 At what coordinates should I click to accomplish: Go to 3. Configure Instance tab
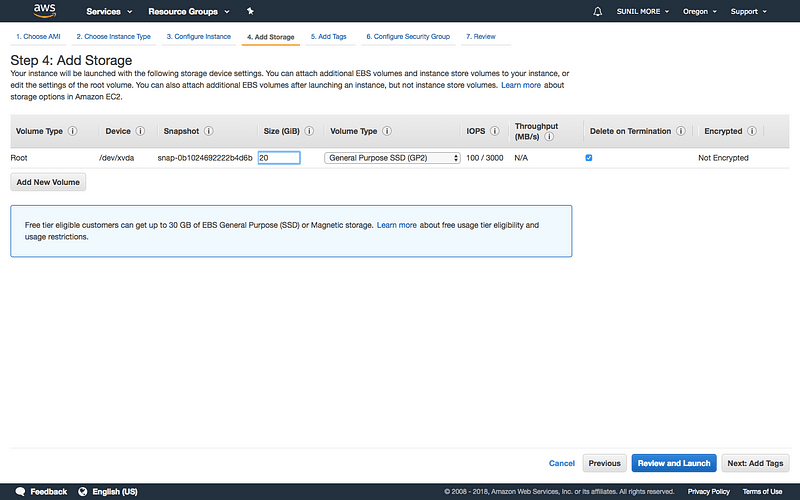pos(198,37)
